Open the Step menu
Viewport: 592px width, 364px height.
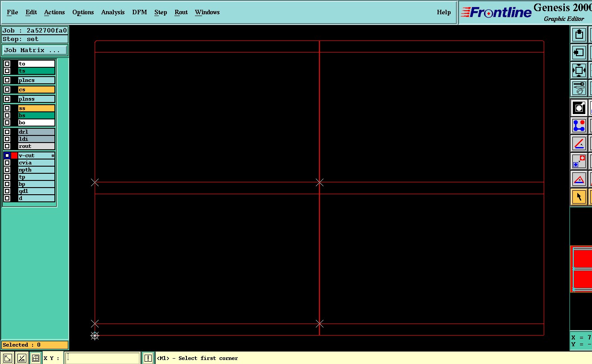161,12
